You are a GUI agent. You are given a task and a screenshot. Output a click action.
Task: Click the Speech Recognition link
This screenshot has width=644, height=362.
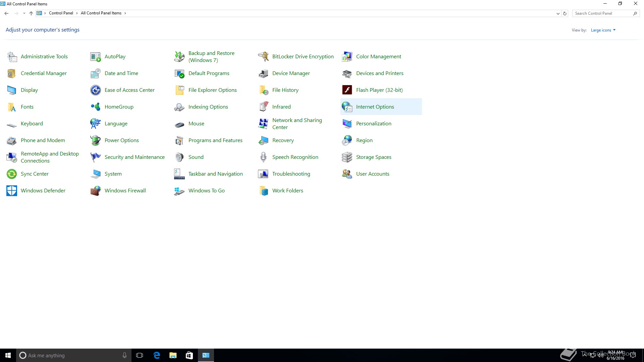pyautogui.click(x=295, y=157)
